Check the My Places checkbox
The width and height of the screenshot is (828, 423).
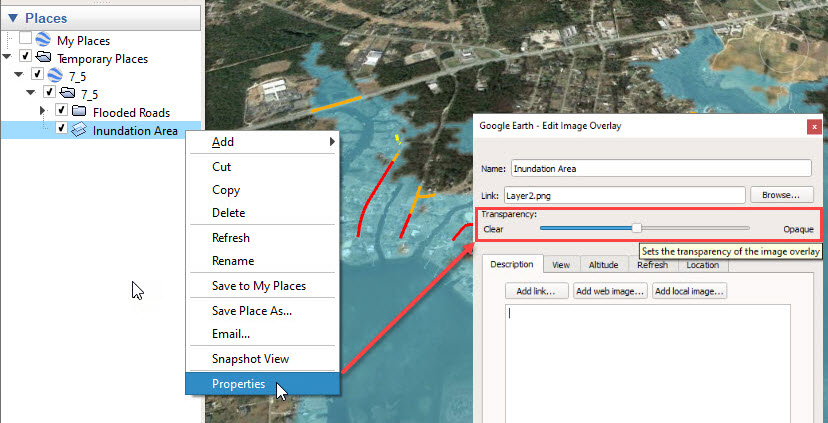pos(25,39)
